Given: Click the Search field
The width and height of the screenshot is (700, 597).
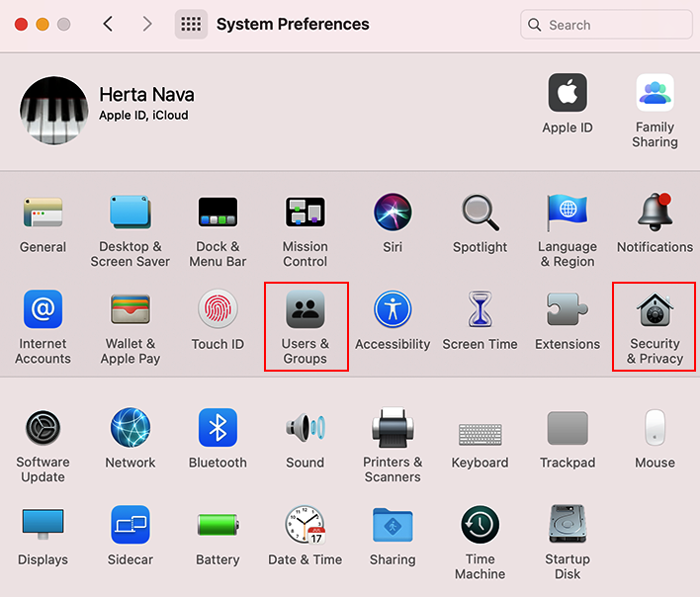Looking at the screenshot, I should pos(606,25).
